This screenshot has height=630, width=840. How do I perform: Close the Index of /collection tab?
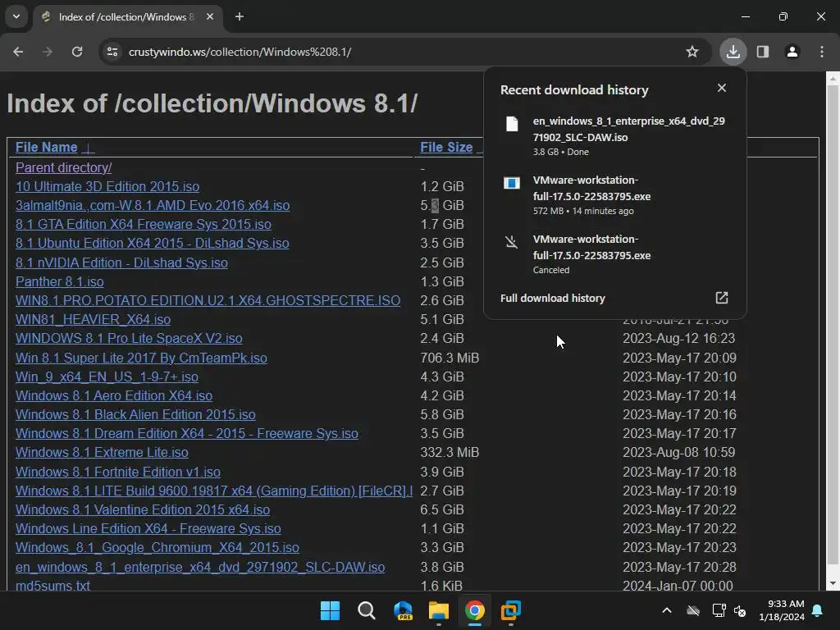point(210,16)
